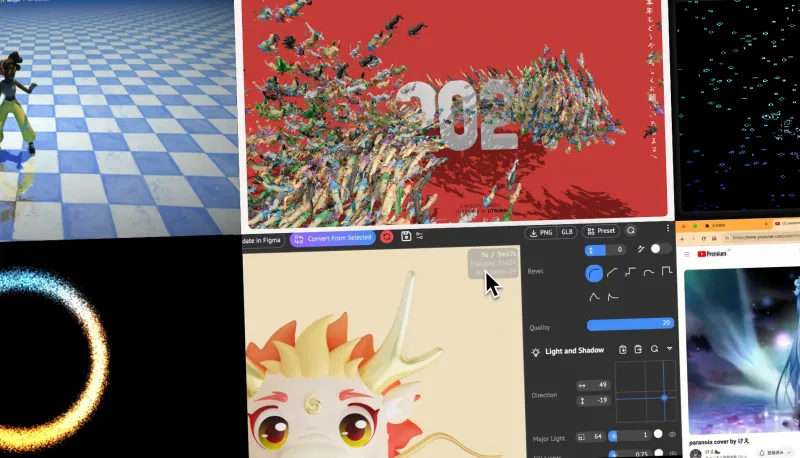Viewport: 800px width, 458px height.
Task: Click the YouTube video player thumbnail
Action: tap(742, 351)
